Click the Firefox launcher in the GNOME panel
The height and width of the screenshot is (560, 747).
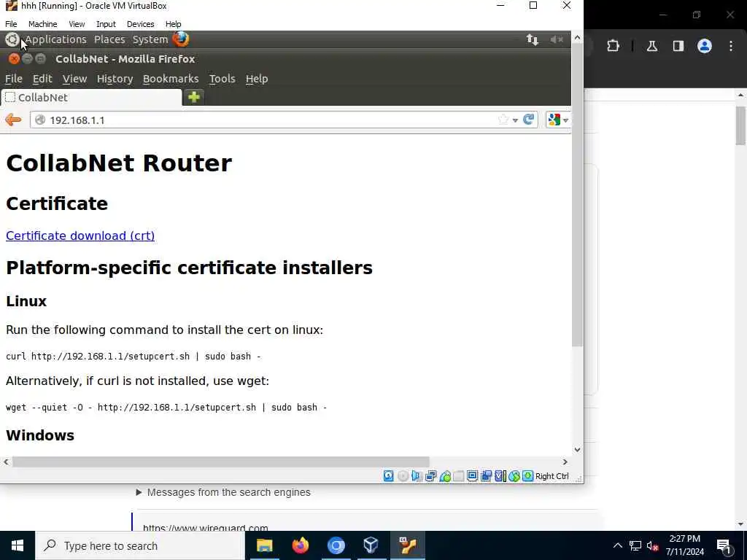[181, 39]
